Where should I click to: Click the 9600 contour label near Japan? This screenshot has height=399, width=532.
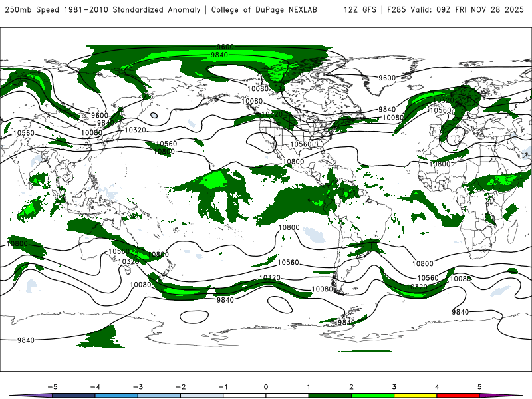(x=100, y=116)
